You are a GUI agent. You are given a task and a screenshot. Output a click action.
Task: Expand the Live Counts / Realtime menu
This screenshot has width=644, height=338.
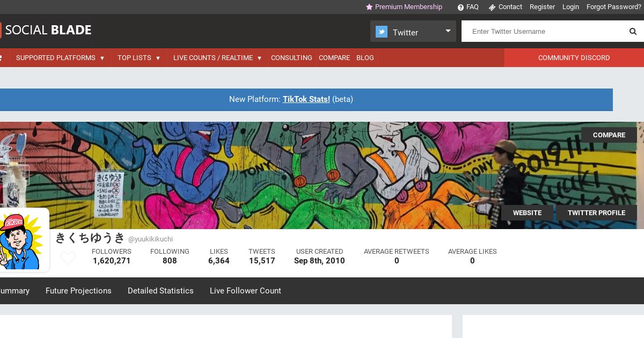click(217, 58)
